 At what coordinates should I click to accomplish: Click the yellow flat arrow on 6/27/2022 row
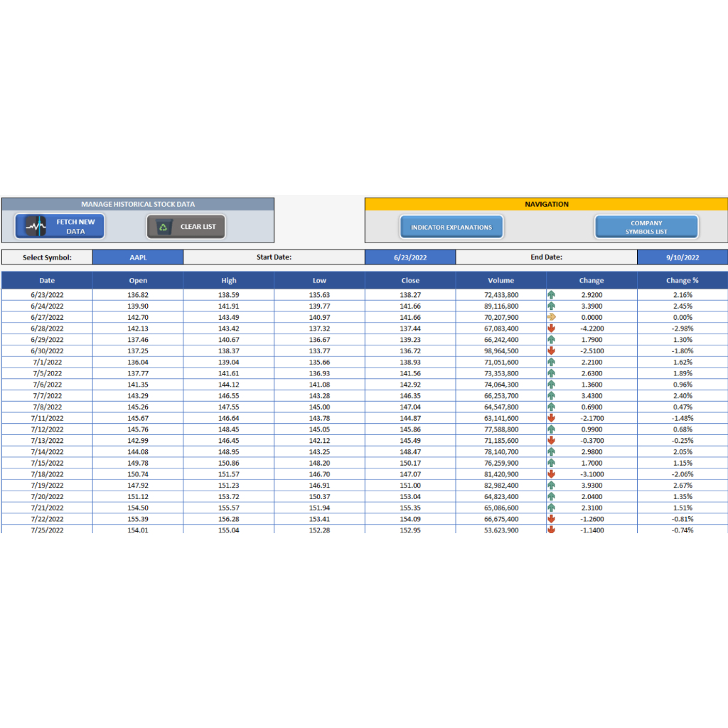tap(552, 317)
